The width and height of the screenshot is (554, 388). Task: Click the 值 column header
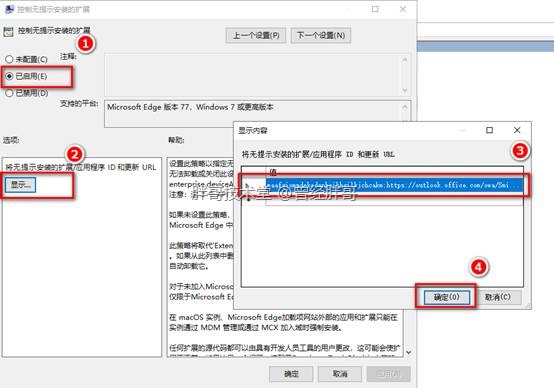tap(394, 172)
